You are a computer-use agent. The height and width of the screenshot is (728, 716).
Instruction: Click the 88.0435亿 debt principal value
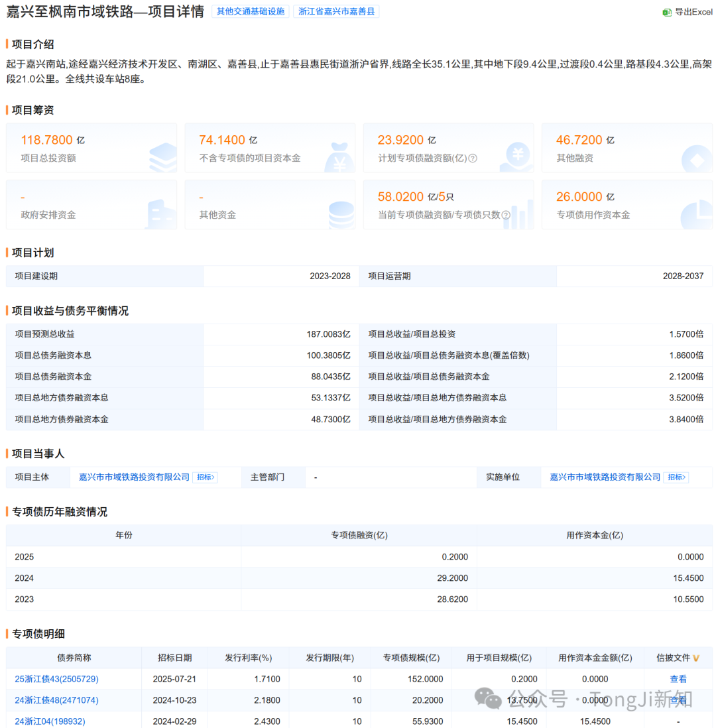pyautogui.click(x=331, y=377)
